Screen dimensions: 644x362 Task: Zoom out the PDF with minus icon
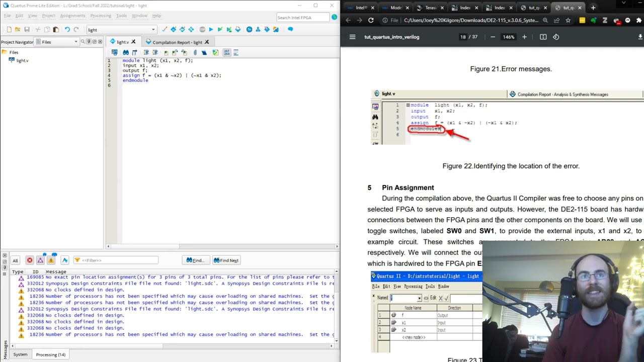(x=493, y=37)
